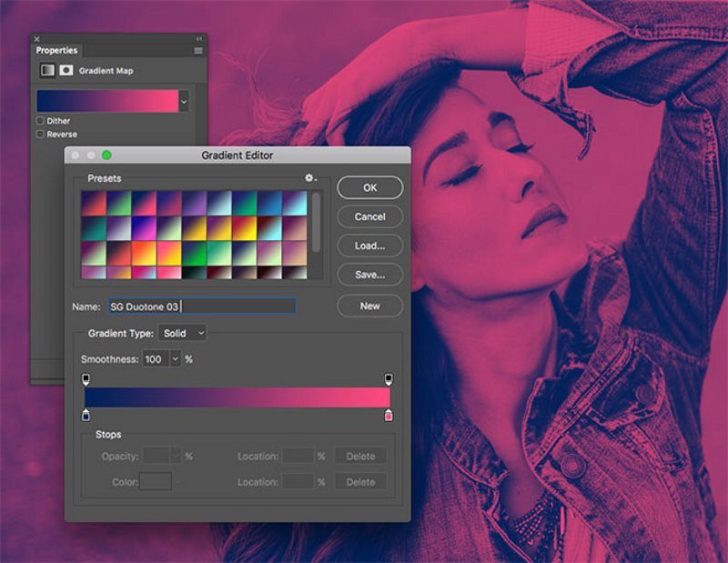Image resolution: width=728 pixels, height=563 pixels.
Task: Click the gradient adjustment icon in the Properties panel
Action: 48,69
